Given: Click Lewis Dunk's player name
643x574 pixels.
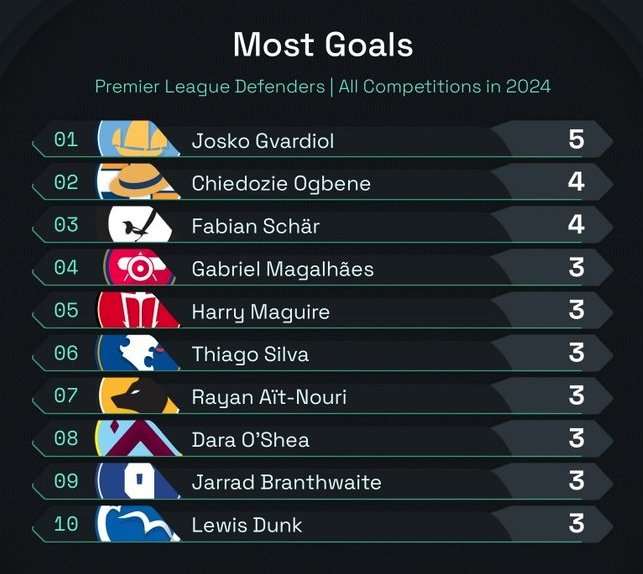Looking at the screenshot, I should pyautogui.click(x=247, y=525).
